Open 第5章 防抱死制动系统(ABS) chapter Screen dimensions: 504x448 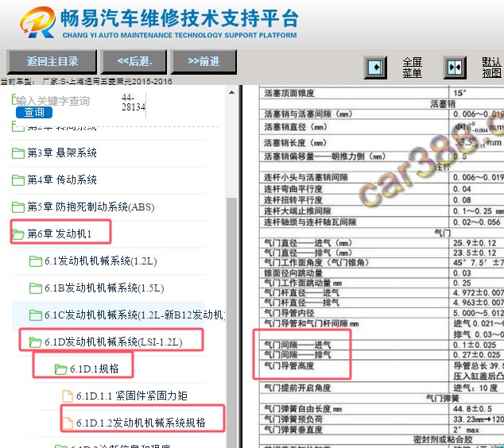pyautogui.click(x=91, y=207)
